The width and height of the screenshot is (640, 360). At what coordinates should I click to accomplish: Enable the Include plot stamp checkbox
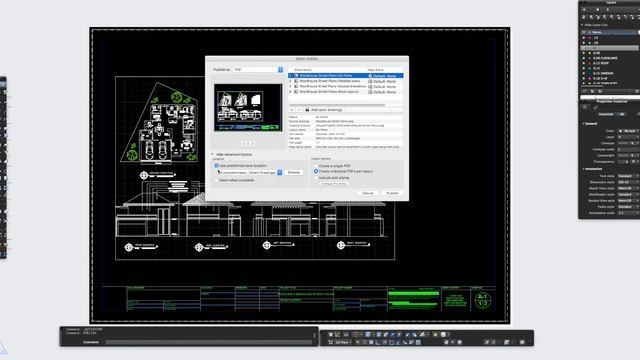316,178
